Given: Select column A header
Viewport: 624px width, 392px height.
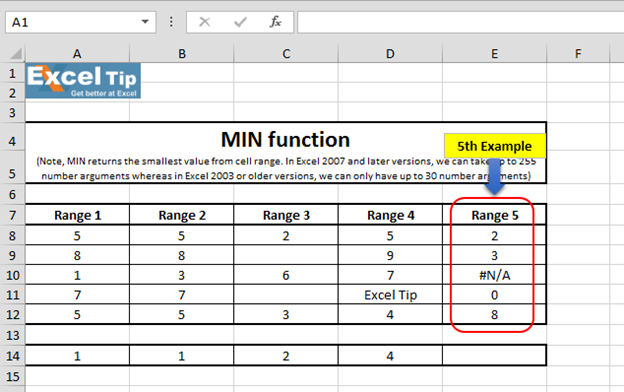Looking at the screenshot, I should pos(77,54).
